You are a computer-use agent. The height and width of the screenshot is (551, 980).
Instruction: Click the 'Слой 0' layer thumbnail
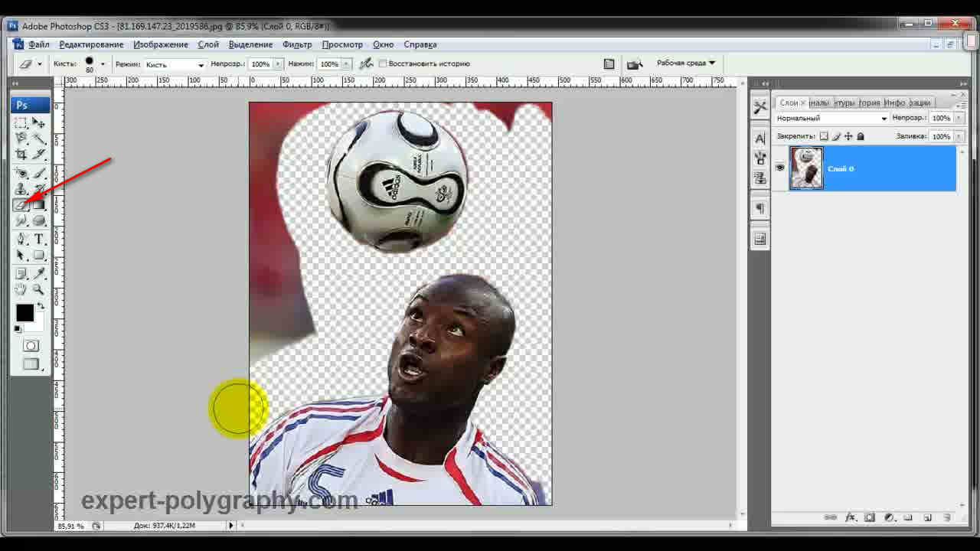coord(807,168)
